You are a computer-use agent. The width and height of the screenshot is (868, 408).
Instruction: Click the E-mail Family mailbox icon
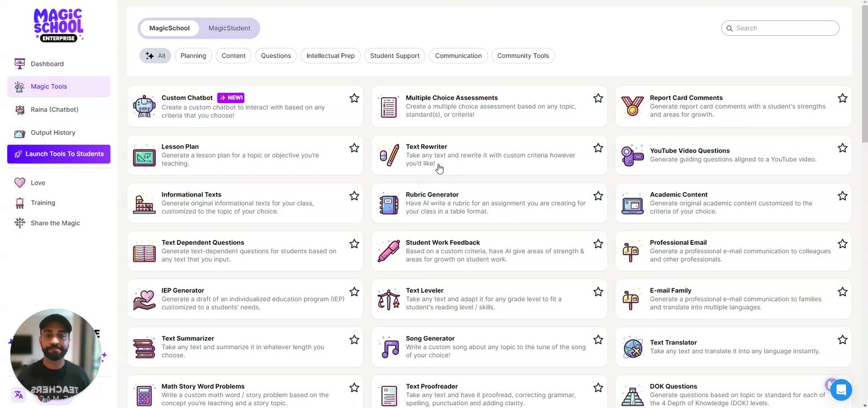pyautogui.click(x=630, y=300)
